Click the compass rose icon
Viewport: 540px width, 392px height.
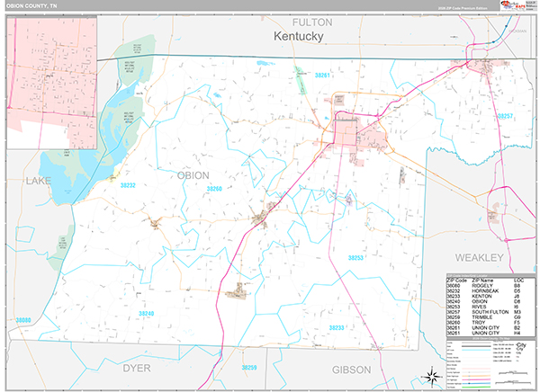(x=430, y=375)
